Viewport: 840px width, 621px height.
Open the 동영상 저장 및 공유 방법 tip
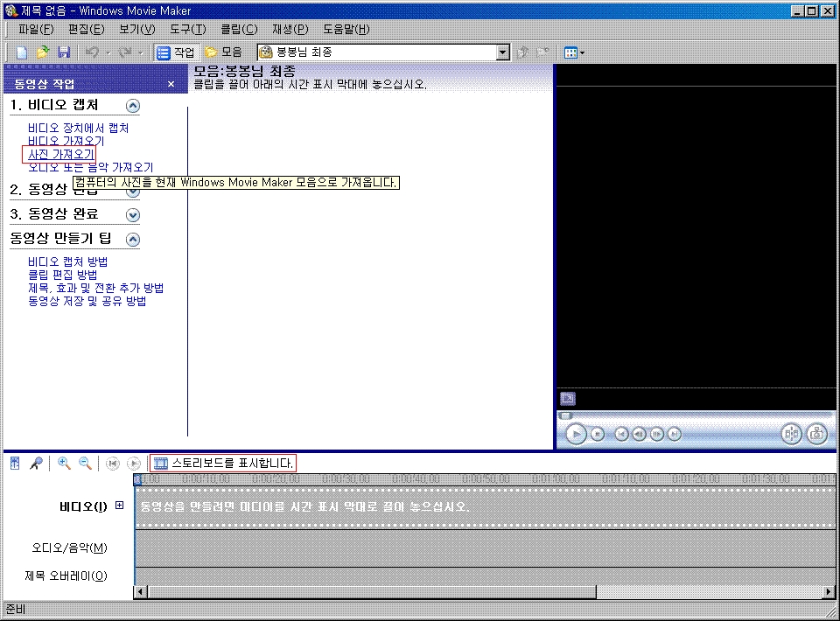[87, 301]
